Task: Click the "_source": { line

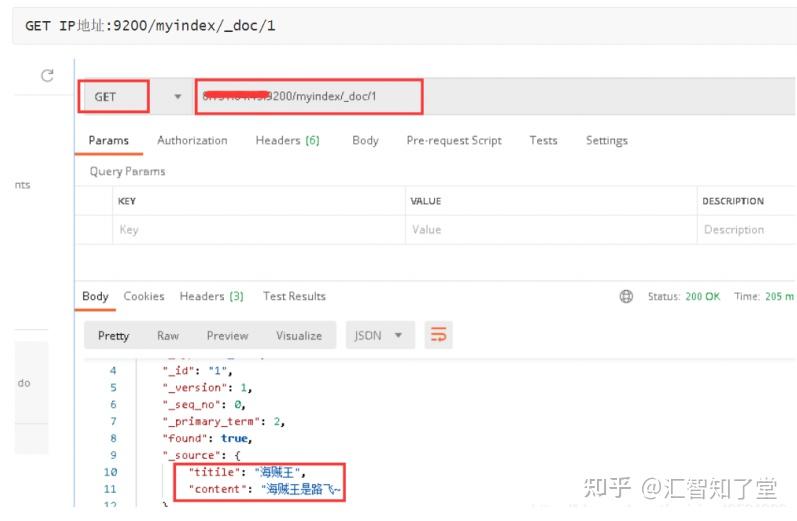Action: 201,455
